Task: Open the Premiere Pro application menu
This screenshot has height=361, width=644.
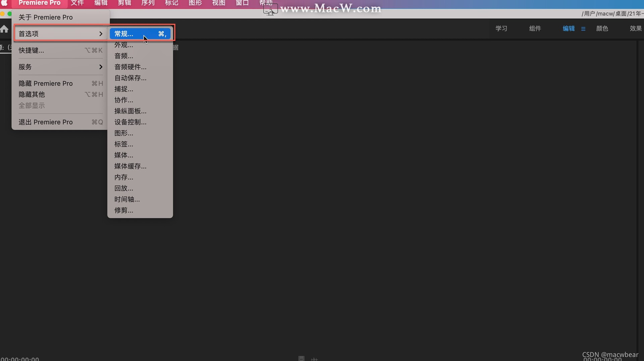Action: pyautogui.click(x=40, y=3)
